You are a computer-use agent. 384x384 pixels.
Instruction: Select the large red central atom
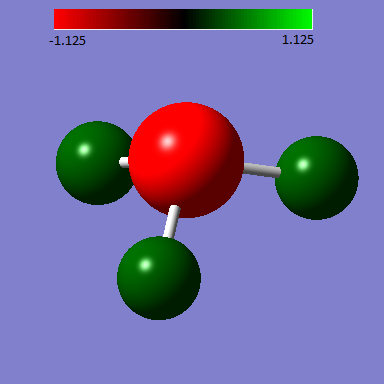point(186,160)
